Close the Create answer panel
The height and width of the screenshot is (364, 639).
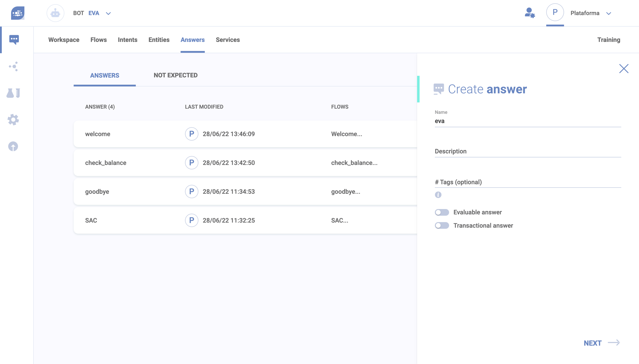[623, 68]
